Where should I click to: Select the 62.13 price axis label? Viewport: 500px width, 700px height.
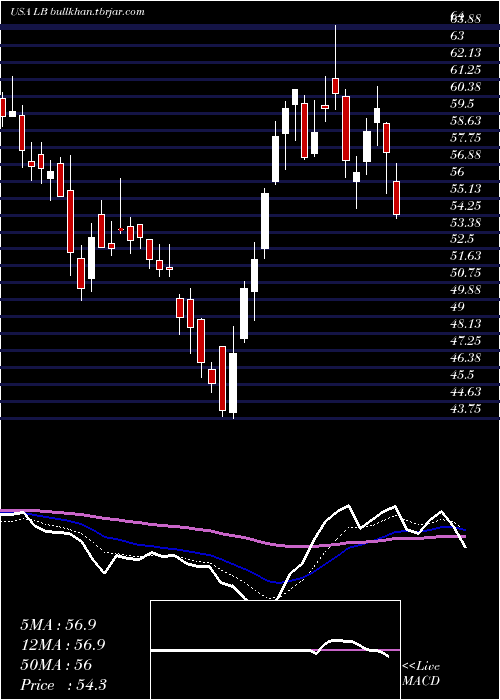[x=466, y=53]
